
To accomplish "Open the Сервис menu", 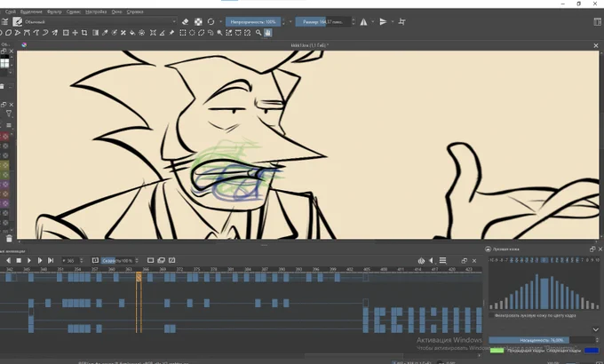I will click(74, 12).
